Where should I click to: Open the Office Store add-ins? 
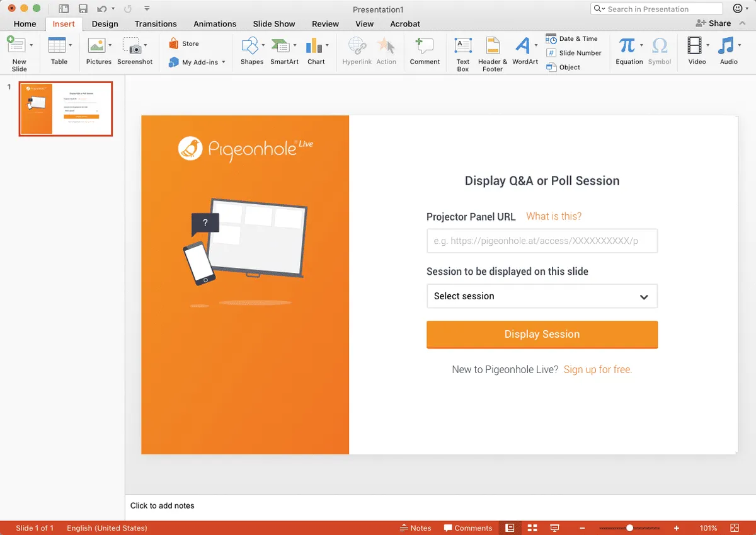183,43
